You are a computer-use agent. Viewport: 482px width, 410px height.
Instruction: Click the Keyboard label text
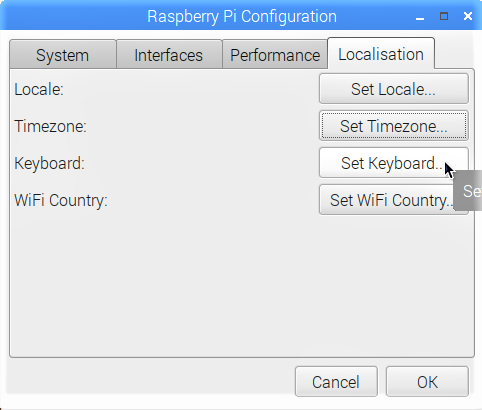tap(49, 163)
